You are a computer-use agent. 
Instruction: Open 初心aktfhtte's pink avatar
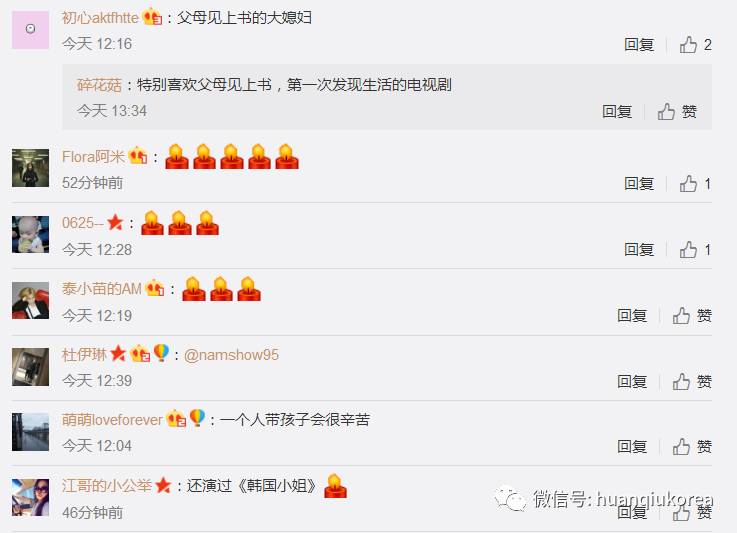click(x=31, y=30)
